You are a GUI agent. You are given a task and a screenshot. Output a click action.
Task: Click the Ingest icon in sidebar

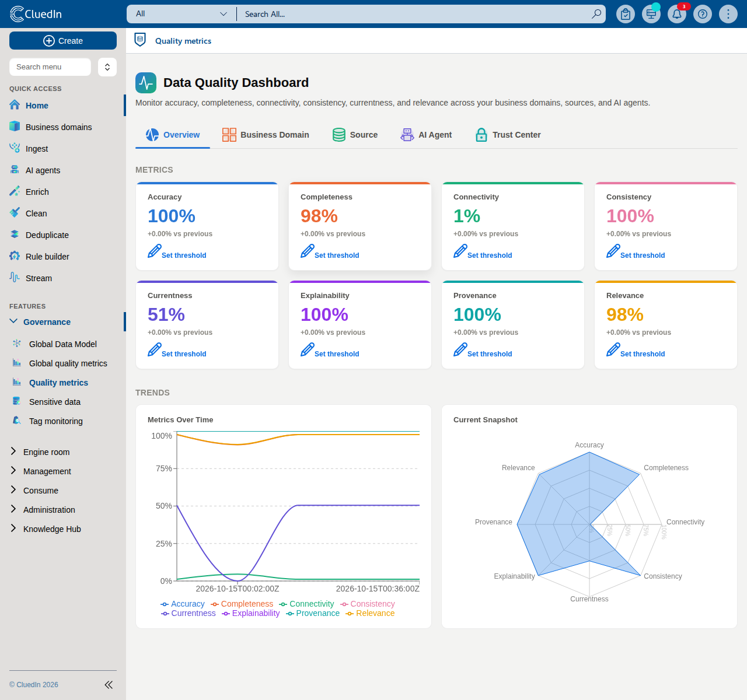[x=15, y=148]
